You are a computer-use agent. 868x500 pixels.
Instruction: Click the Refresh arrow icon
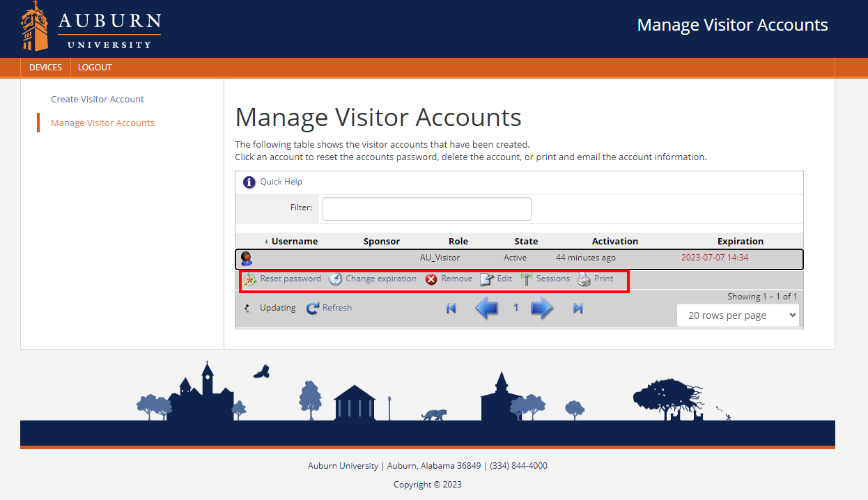click(x=313, y=308)
